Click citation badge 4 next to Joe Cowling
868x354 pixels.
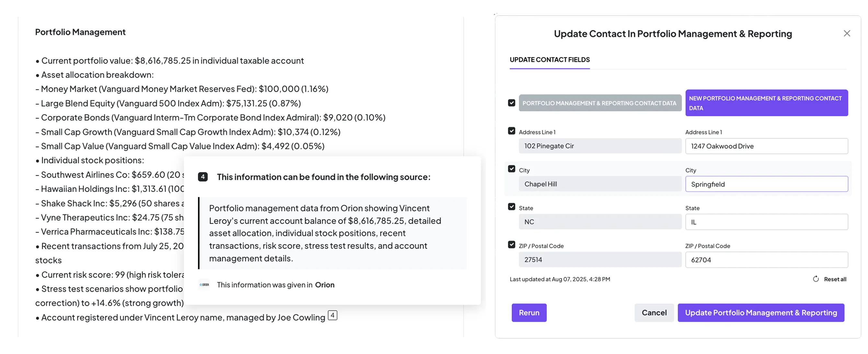(332, 315)
